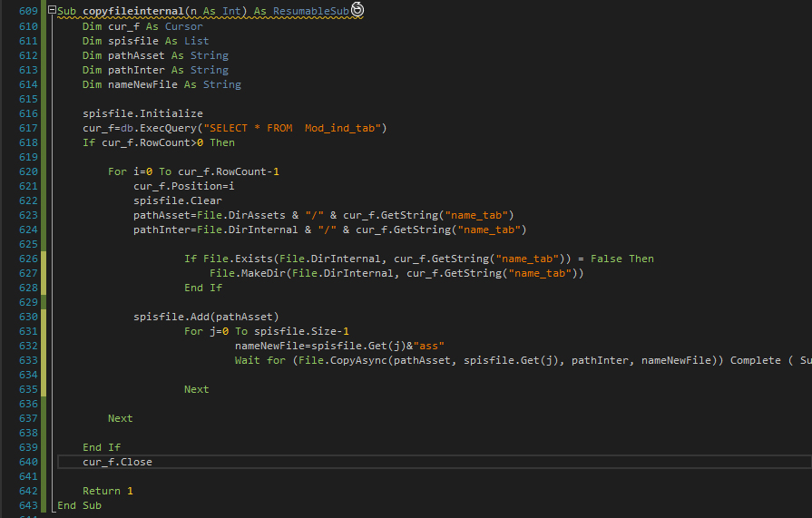
Task: Click the sub name copyfileinternal
Action: (133, 12)
